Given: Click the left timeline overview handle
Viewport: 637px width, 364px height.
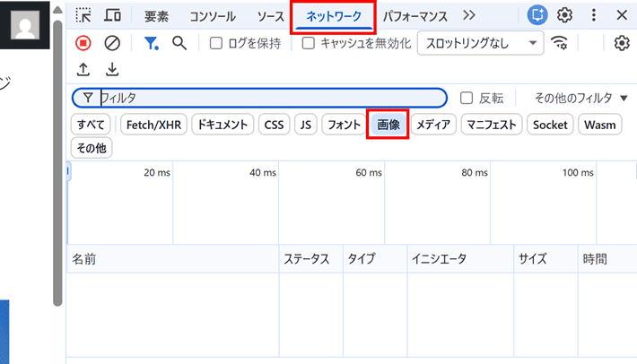Looking at the screenshot, I should point(69,171).
